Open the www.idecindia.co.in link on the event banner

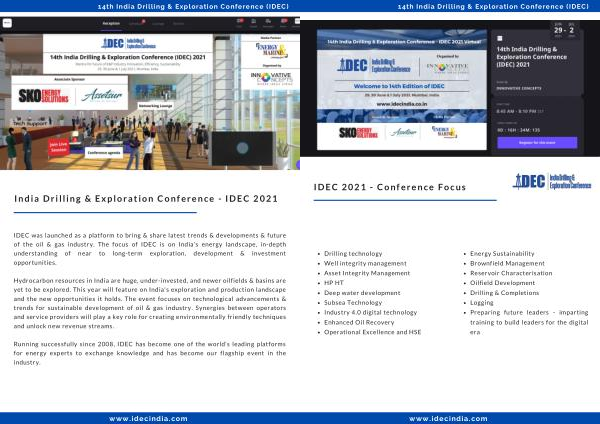tap(402, 104)
